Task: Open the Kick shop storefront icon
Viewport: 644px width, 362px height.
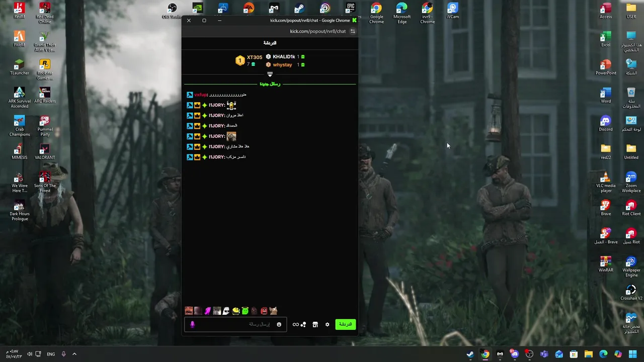Action: coord(315,324)
